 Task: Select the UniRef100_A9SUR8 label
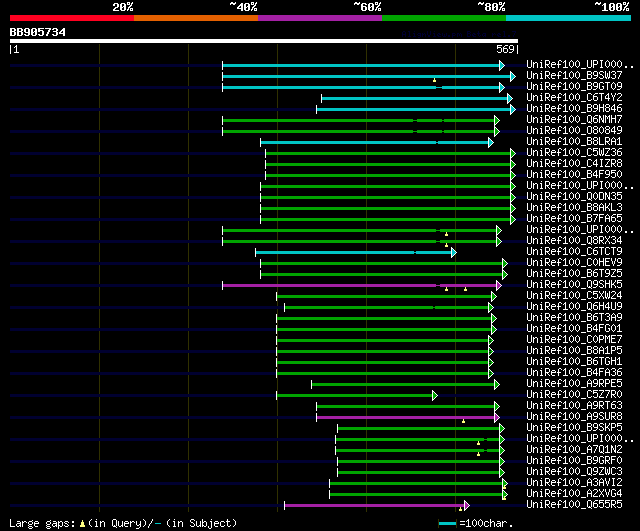[574, 417]
